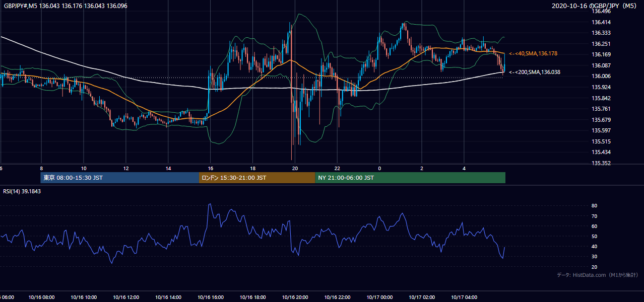The image size is (644, 302).
Task: Click hour tick 4 below the price chart
Action: click(x=464, y=169)
